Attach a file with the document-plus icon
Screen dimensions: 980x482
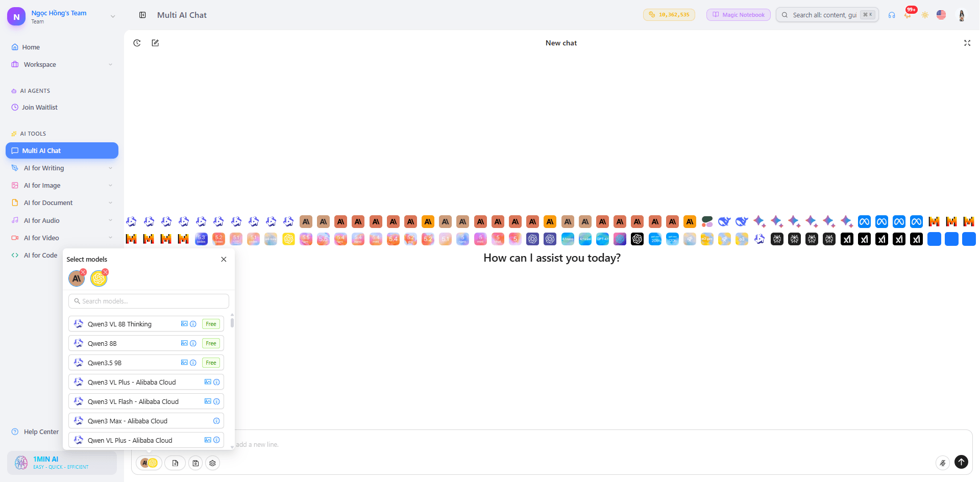tap(175, 463)
